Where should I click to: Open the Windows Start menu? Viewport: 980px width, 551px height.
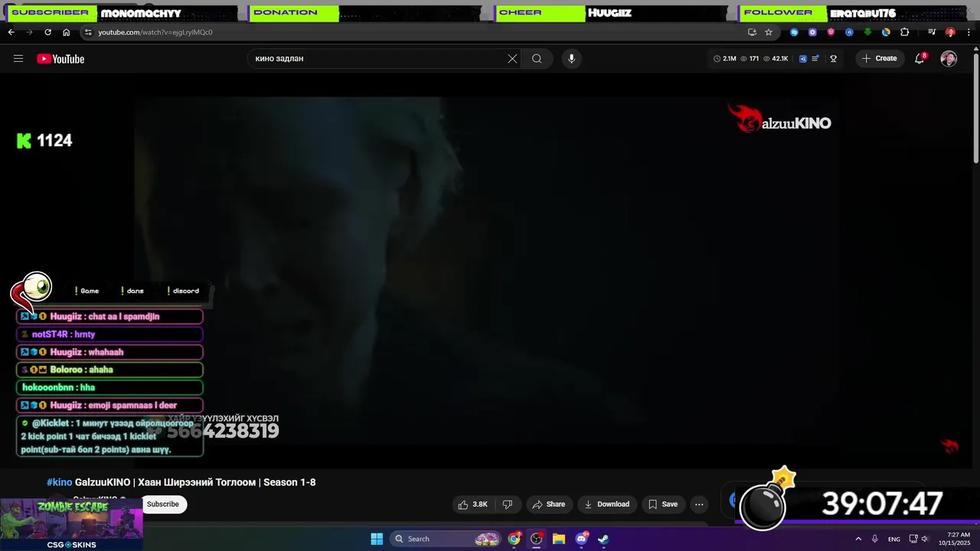coord(377,539)
